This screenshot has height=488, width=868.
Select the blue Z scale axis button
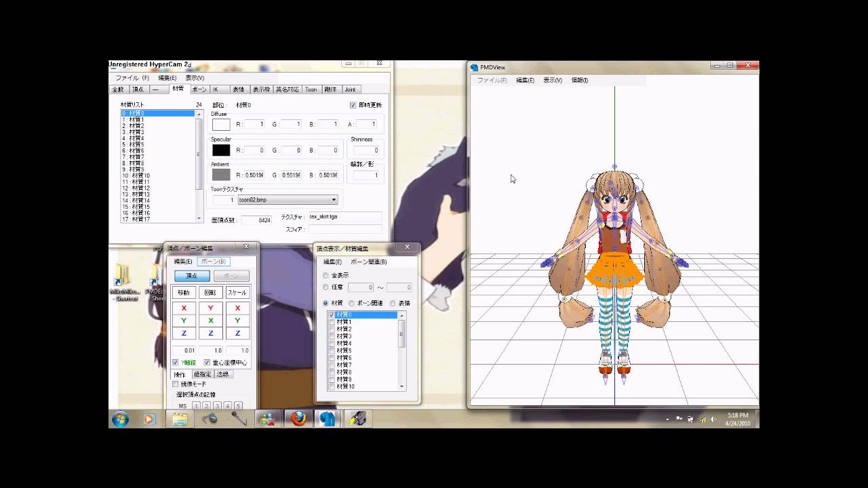pos(237,333)
